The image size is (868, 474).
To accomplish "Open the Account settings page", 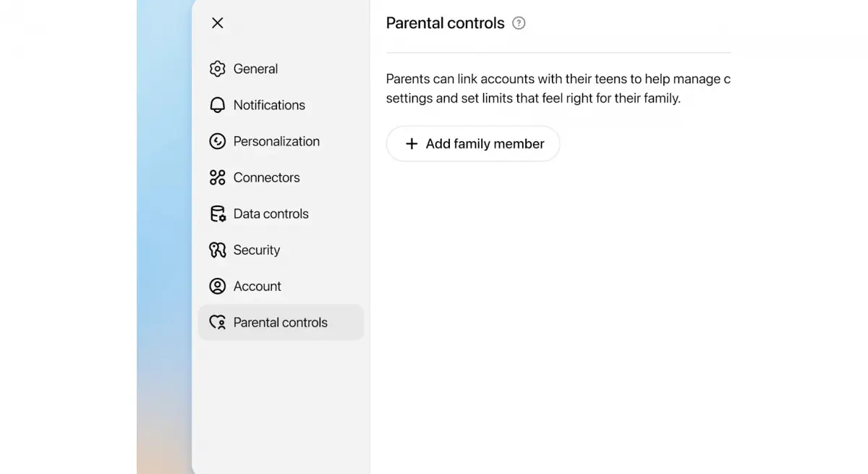I will [x=258, y=286].
